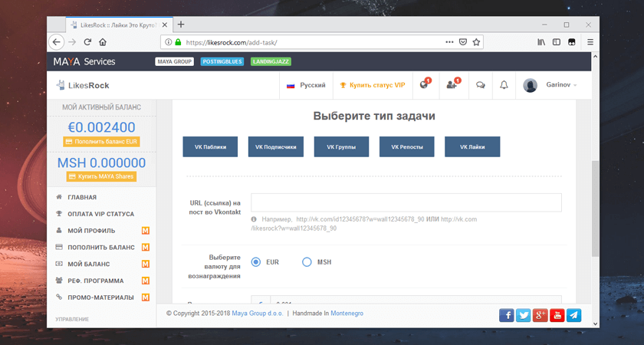Click the page vertical scrollbar thumb
This screenshot has height=345, width=644.
point(595,209)
